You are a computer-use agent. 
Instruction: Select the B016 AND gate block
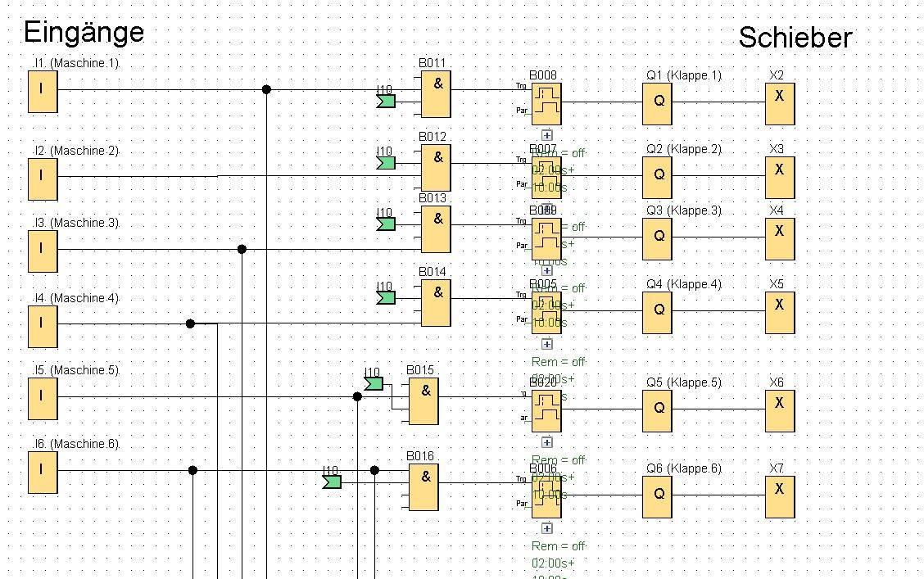pos(423,486)
